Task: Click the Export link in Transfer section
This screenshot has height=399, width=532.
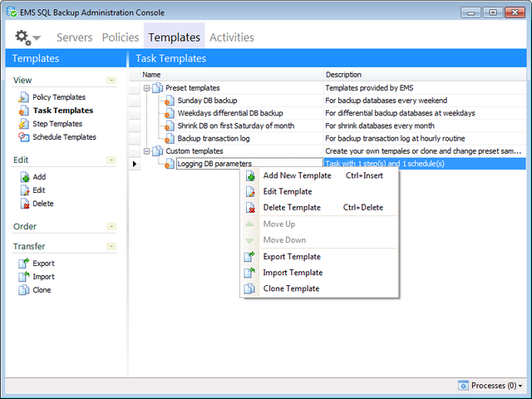Action: 43,264
